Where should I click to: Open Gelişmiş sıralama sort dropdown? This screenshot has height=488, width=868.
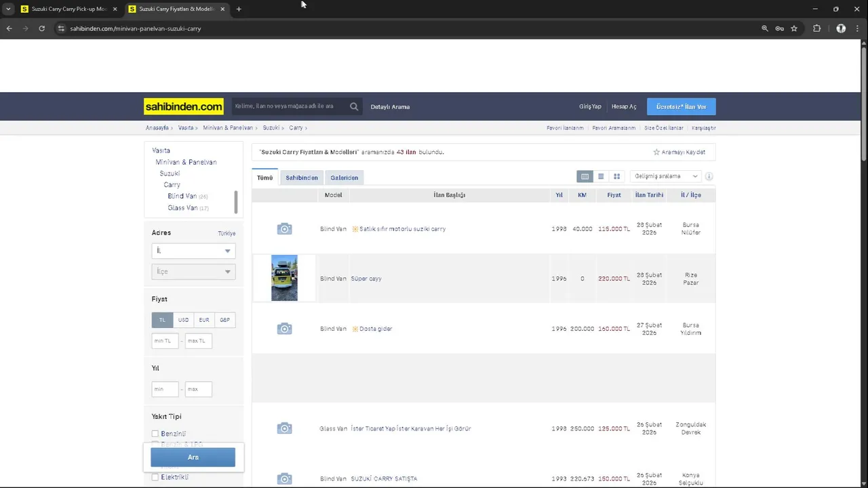(x=665, y=176)
